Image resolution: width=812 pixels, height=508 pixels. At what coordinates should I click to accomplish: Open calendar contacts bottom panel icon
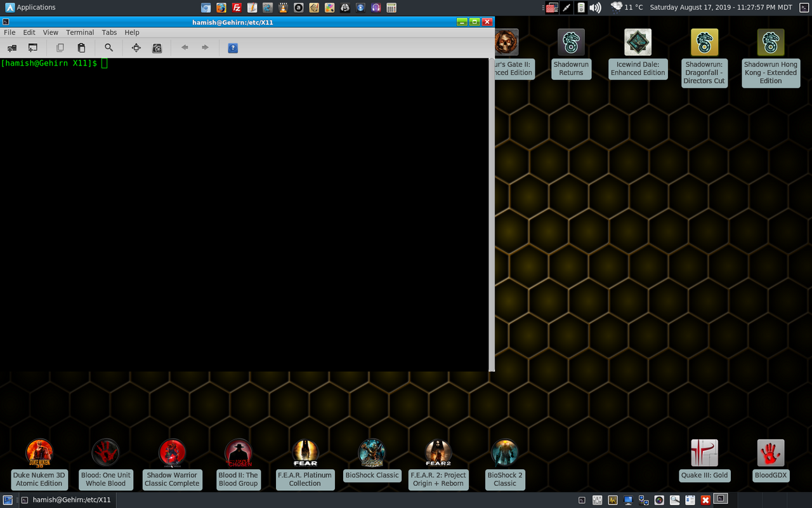point(690,500)
